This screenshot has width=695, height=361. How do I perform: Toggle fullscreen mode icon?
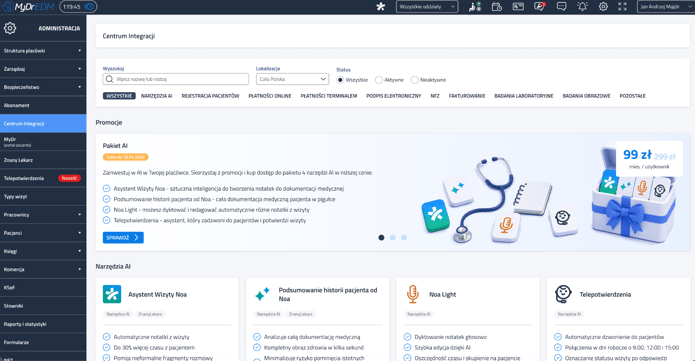[623, 7]
